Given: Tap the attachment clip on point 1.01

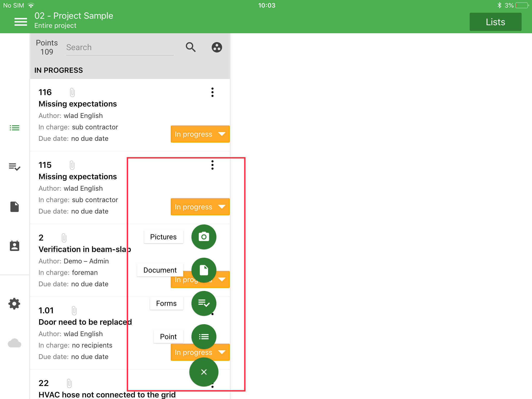Looking at the screenshot, I should 74,310.
